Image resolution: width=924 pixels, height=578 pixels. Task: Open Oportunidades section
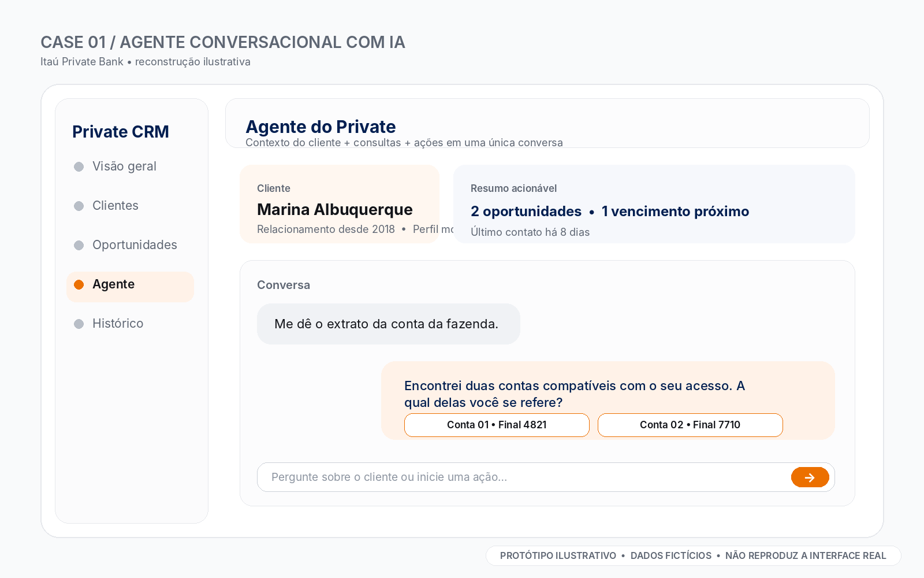coord(130,245)
